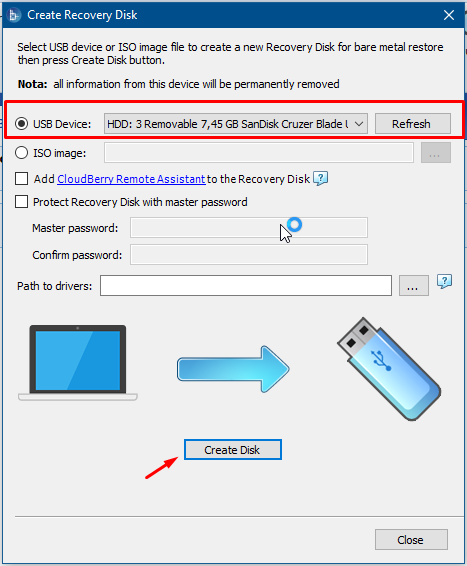Click the Create Disk button
Image resolution: width=467 pixels, height=566 pixels.
(233, 450)
